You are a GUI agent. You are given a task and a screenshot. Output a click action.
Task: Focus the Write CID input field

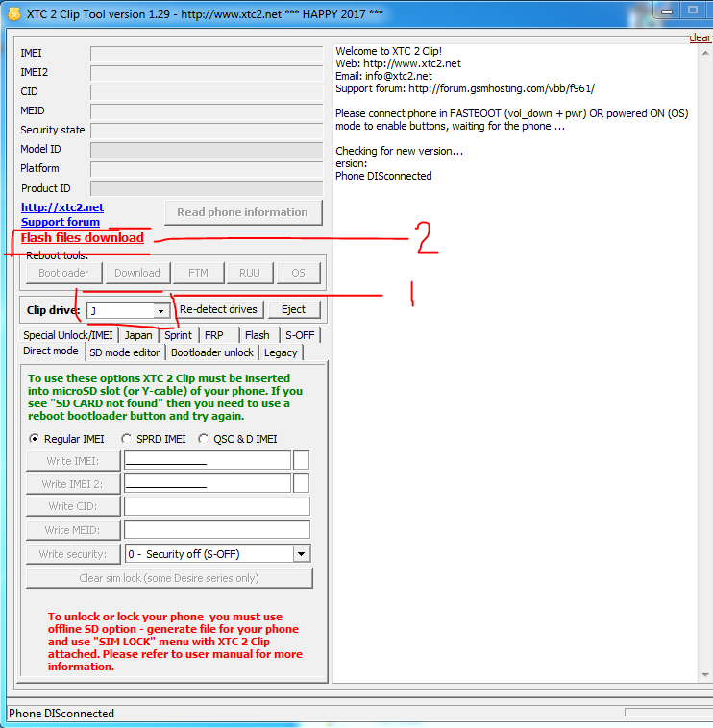click(x=217, y=506)
